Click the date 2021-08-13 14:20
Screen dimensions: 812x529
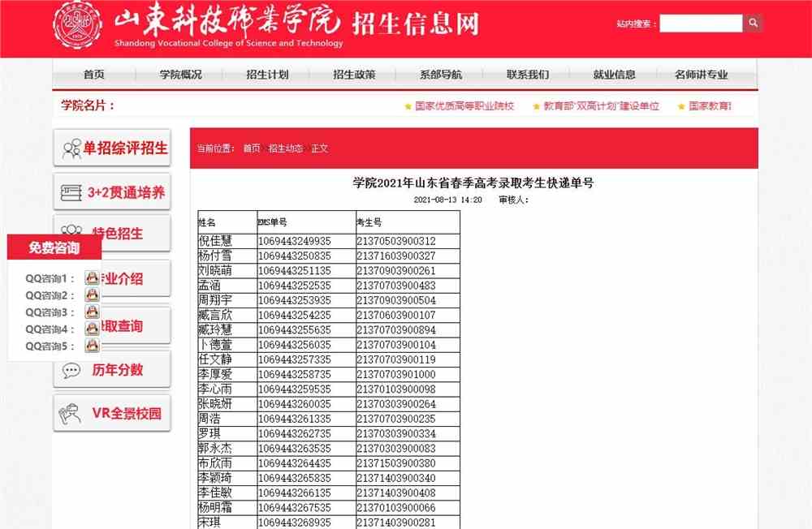[447, 200]
